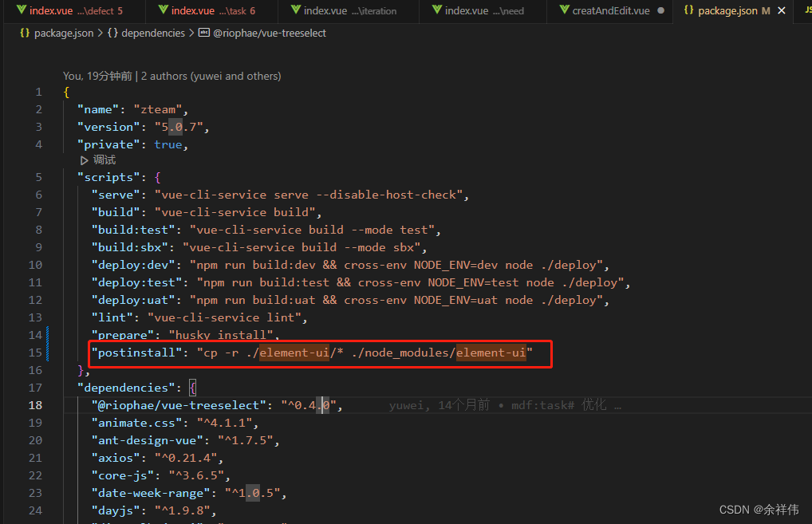Click the JSON braces icon on package.json tab
This screenshot has width=812, height=524.
click(x=688, y=10)
